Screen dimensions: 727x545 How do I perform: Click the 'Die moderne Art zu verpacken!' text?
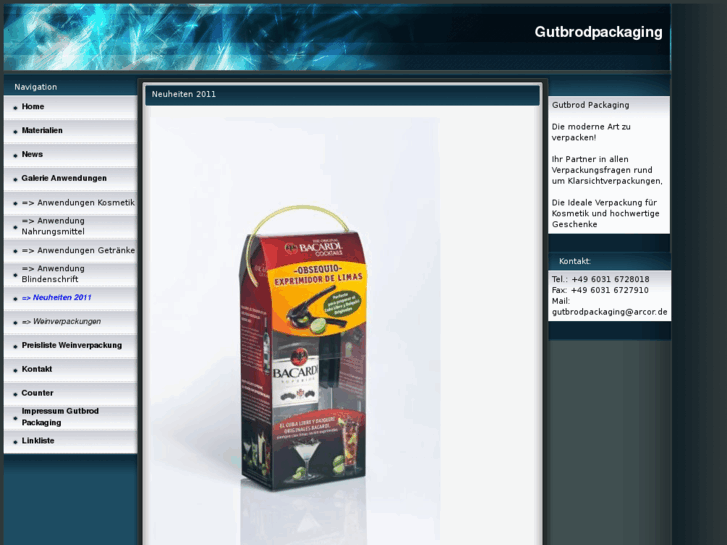[x=591, y=132]
